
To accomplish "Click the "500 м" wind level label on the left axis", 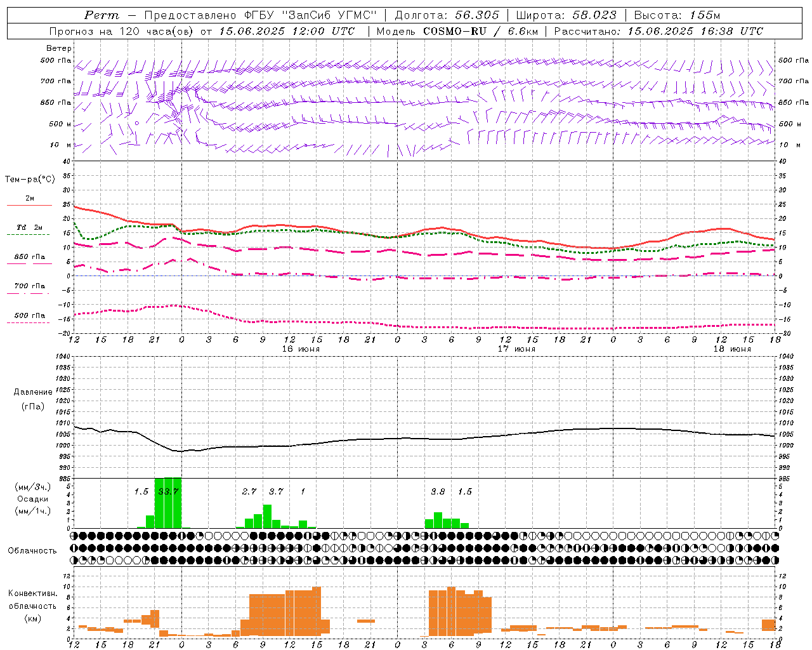I will (x=60, y=124).
